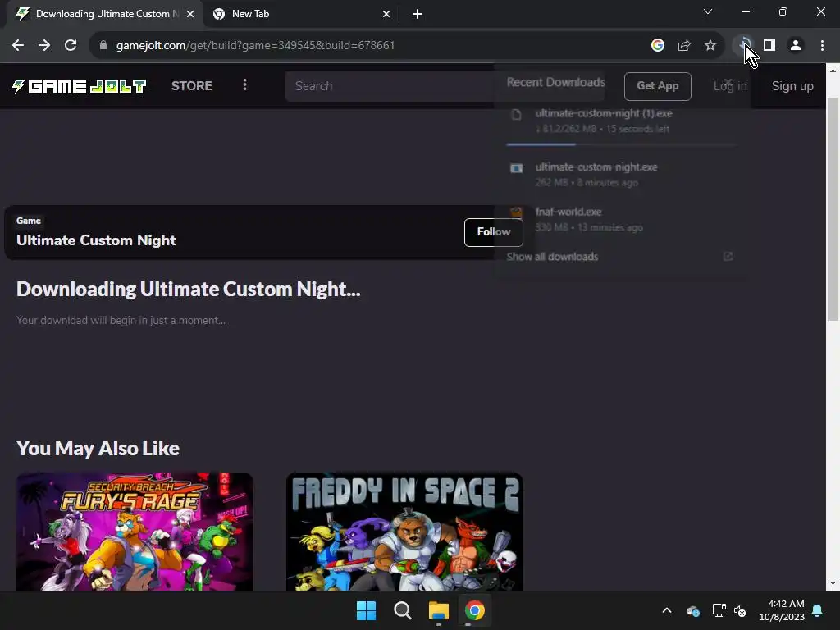Go back to the previous page
Screen dimensions: 840x630
coord(18,46)
